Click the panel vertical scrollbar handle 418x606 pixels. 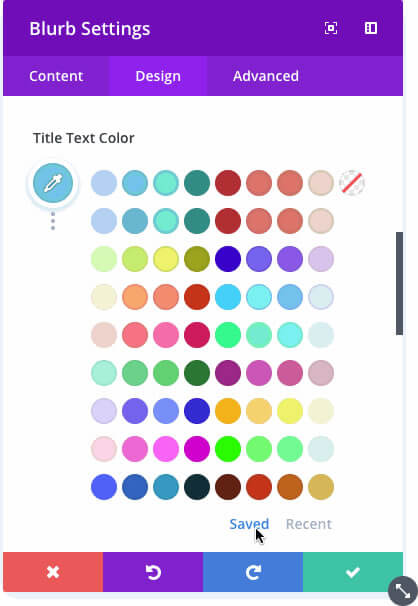click(399, 283)
